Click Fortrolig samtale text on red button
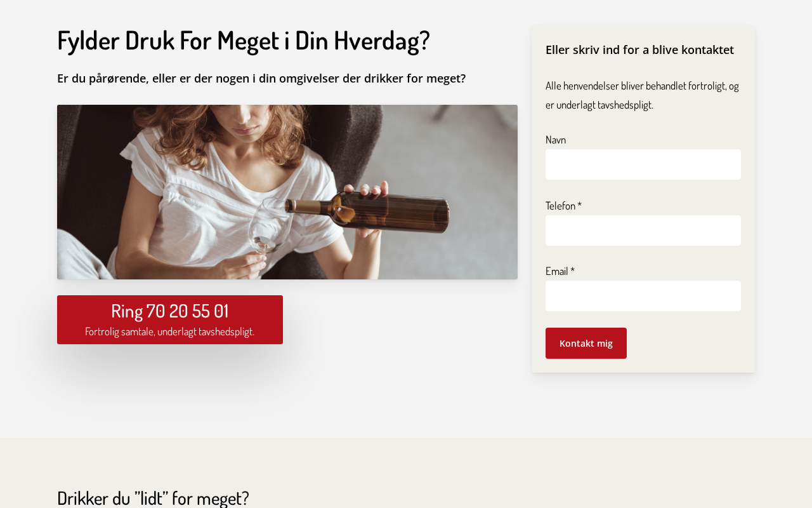 point(170,331)
